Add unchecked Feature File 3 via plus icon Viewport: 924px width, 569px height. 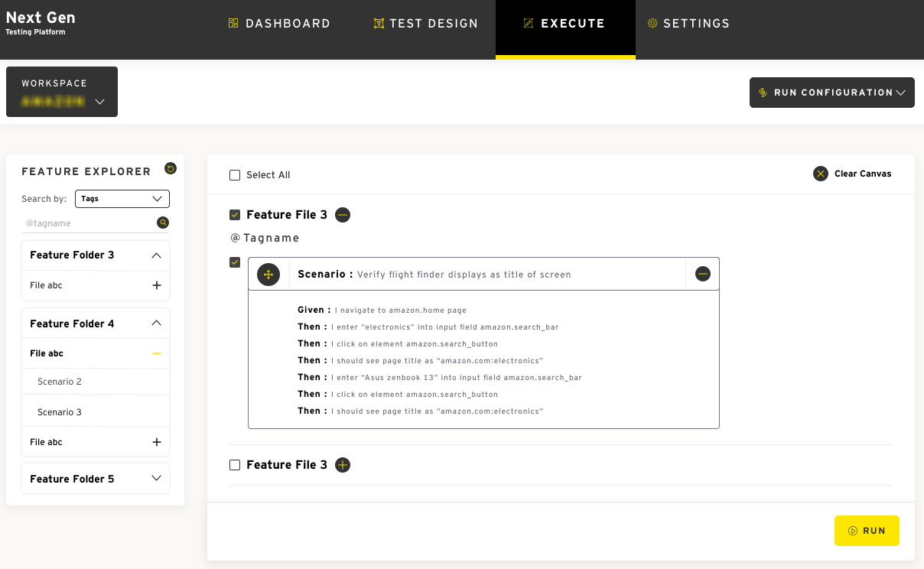343,465
